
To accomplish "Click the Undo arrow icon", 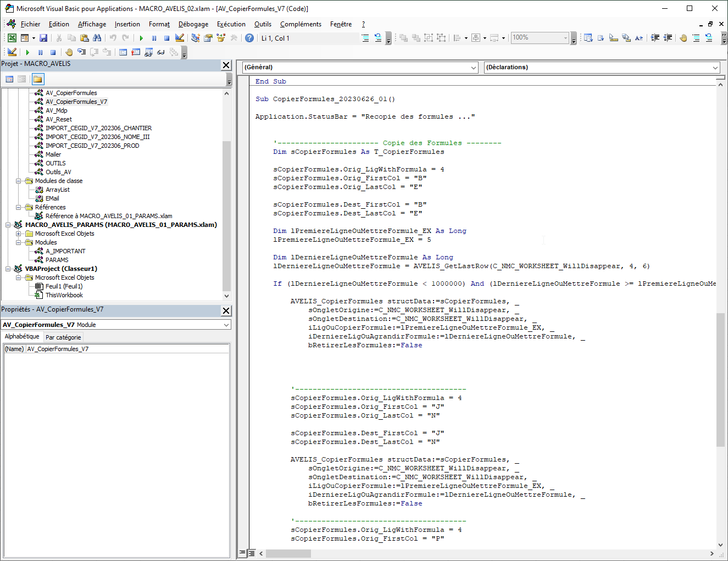I will [x=113, y=38].
